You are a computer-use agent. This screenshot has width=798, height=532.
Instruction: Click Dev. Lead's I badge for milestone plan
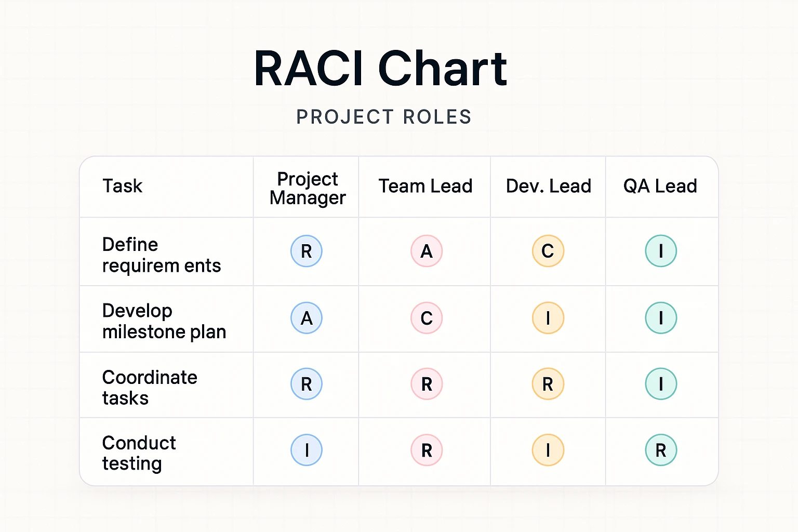[x=548, y=317]
